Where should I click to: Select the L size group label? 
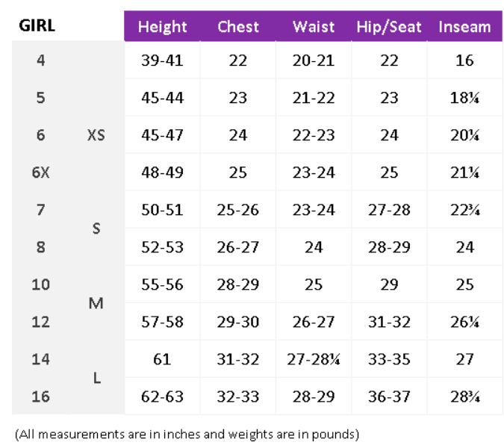pyautogui.click(x=96, y=378)
